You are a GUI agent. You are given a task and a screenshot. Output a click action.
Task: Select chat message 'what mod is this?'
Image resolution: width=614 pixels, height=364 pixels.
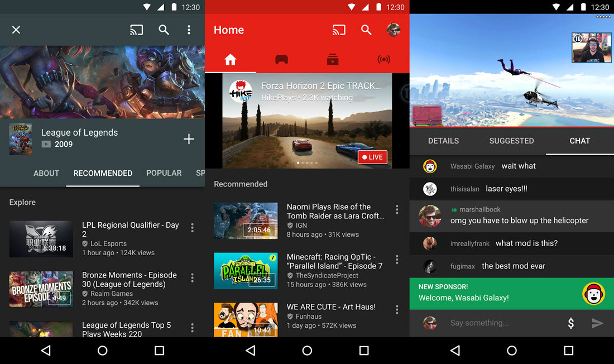coord(526,243)
